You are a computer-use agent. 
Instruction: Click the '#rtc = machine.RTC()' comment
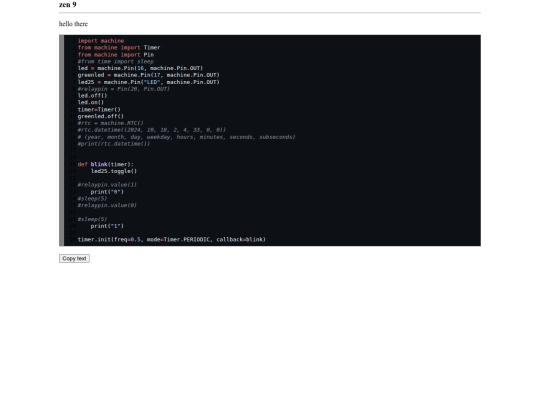click(x=111, y=123)
